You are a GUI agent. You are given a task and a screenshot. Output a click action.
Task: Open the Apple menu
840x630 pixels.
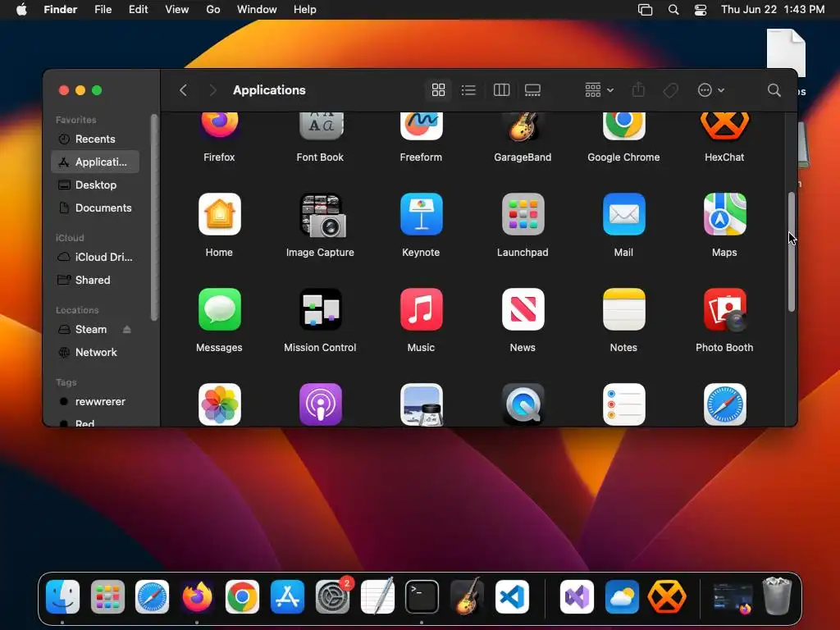(21, 10)
